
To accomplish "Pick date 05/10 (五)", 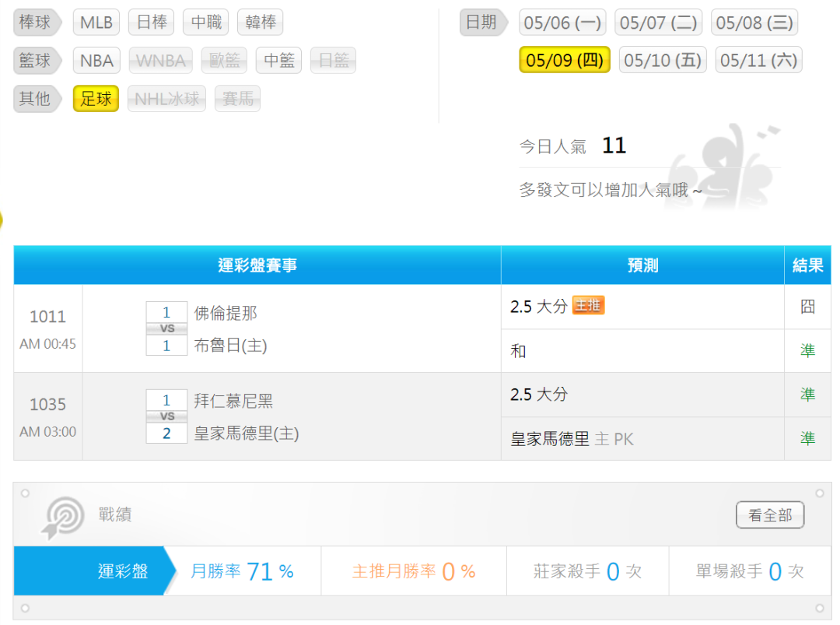I will pyautogui.click(x=663, y=60).
